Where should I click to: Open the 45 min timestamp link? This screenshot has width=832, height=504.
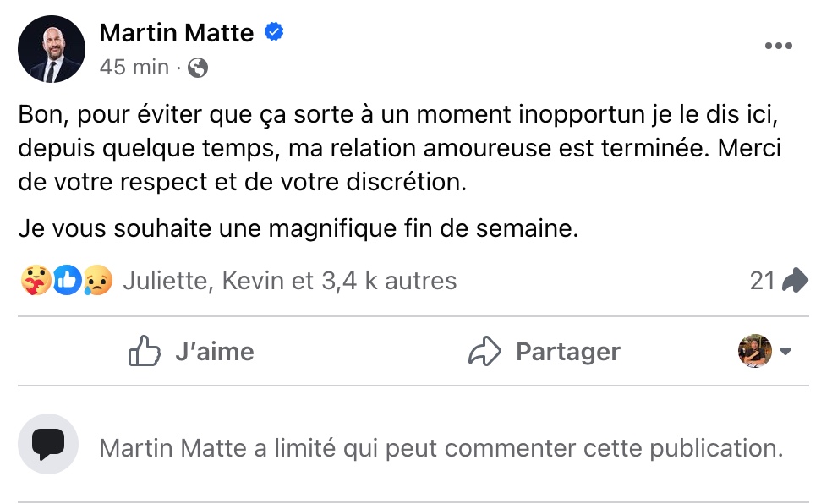[x=134, y=68]
